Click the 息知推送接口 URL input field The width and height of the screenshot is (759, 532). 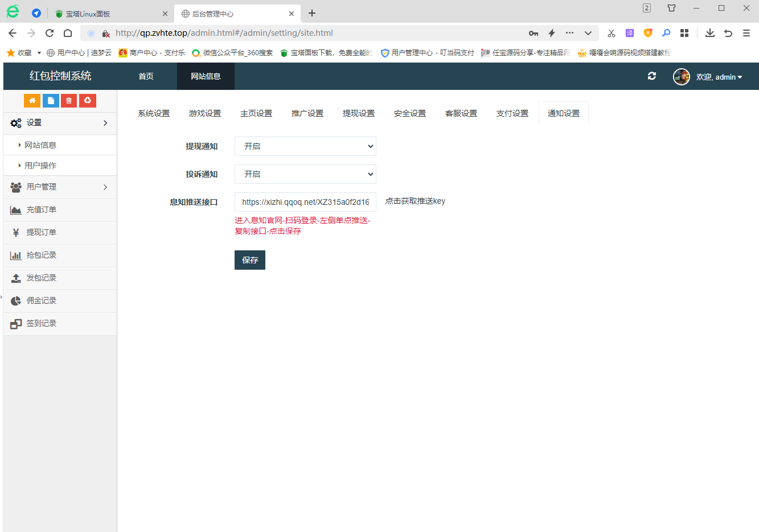(x=305, y=202)
